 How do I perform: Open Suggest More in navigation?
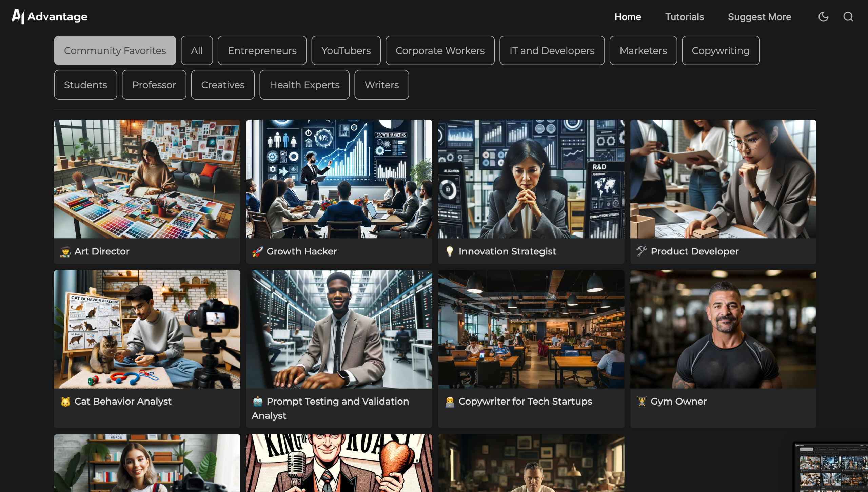759,17
